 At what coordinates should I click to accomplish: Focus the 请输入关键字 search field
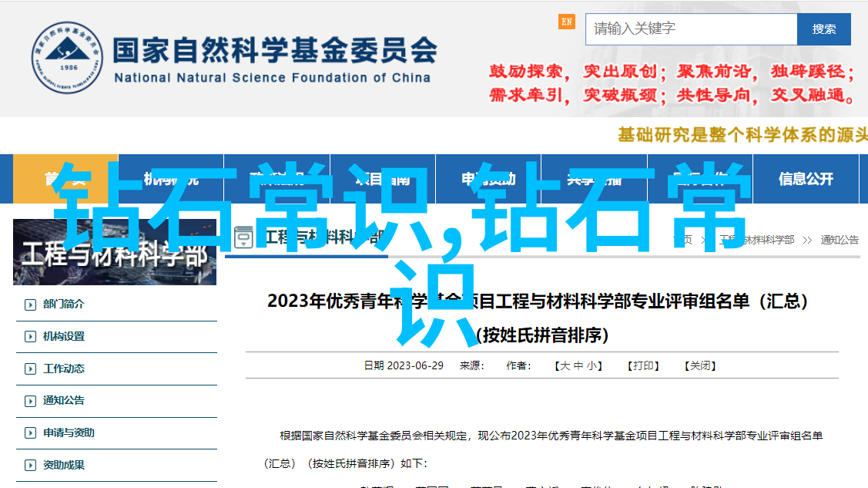click(x=691, y=29)
